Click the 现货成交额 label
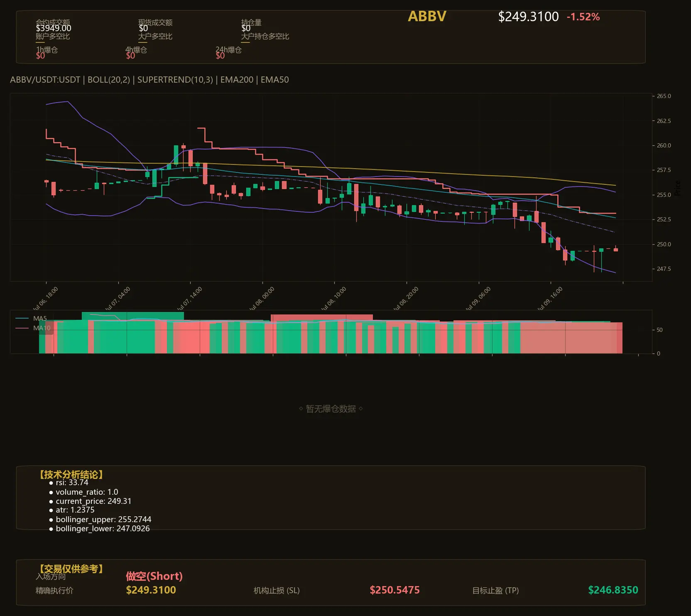691x616 pixels. (x=155, y=22)
